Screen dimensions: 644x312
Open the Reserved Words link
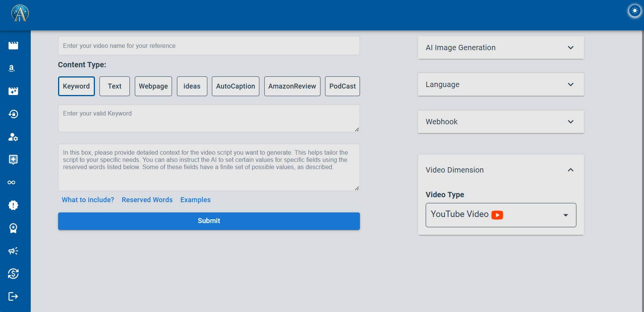click(147, 200)
